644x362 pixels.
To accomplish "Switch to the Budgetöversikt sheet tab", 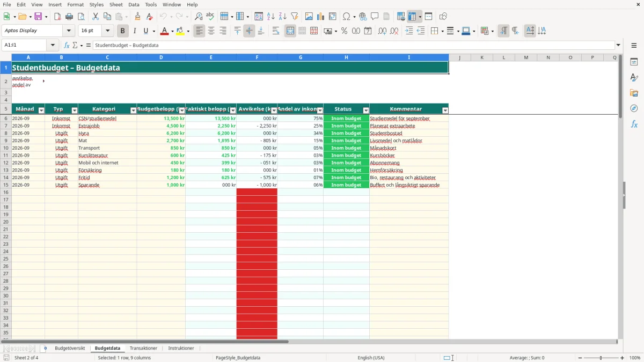I will pos(70,348).
